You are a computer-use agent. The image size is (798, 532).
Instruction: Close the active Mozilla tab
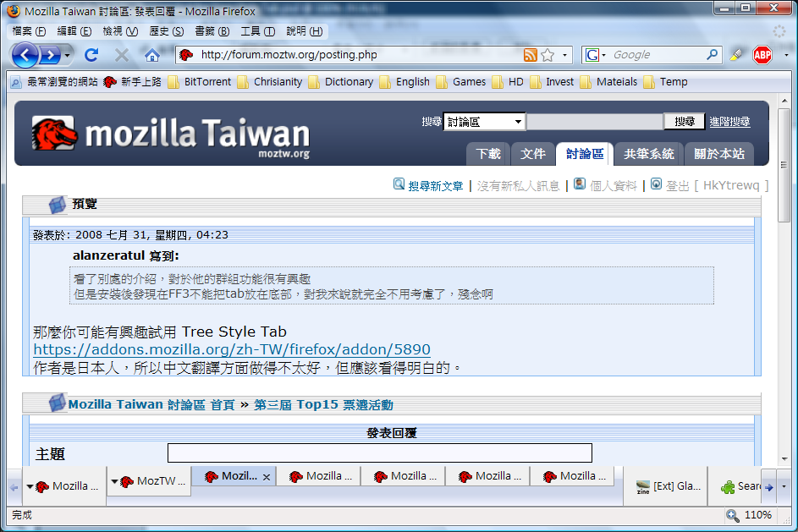[x=267, y=477]
